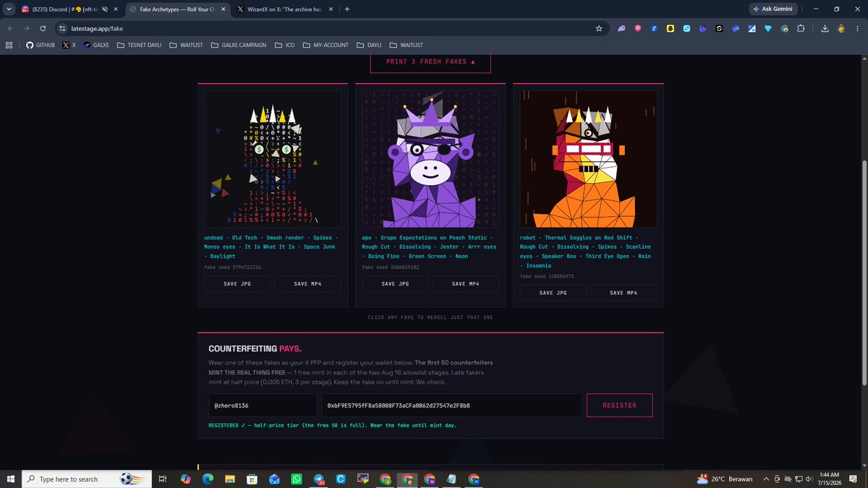Viewport: 868px width, 488px height.
Task: Click the @zhero8136 handle input field
Action: point(263,406)
